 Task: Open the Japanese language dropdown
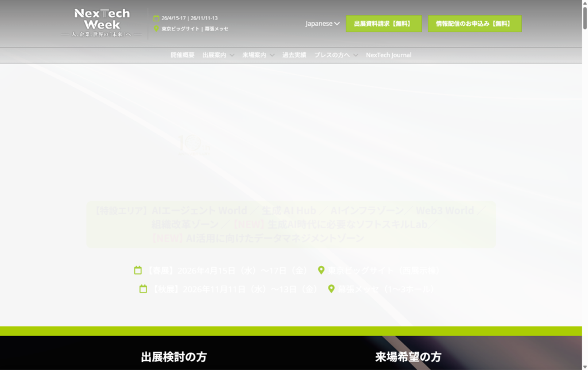322,24
